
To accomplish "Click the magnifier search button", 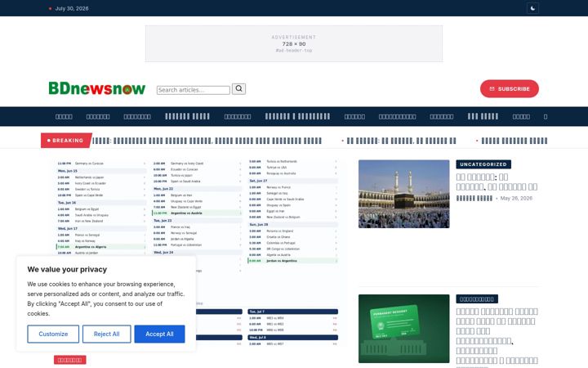I will coord(238,89).
